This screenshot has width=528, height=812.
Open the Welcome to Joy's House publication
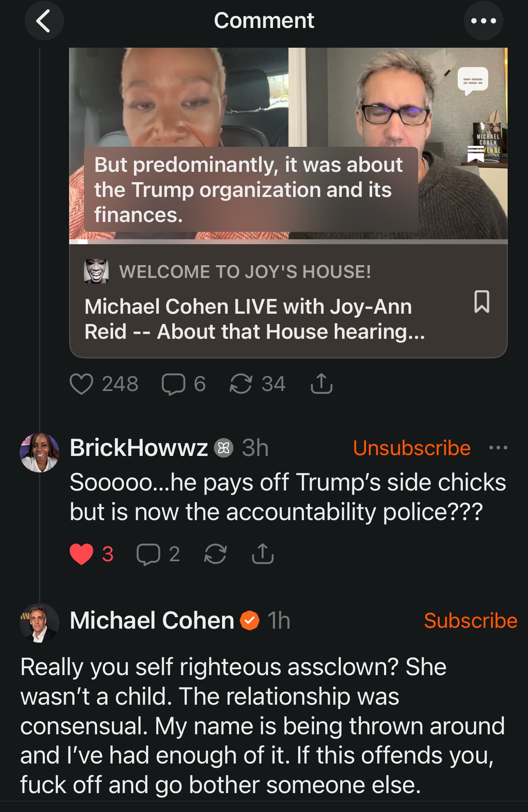tap(245, 272)
